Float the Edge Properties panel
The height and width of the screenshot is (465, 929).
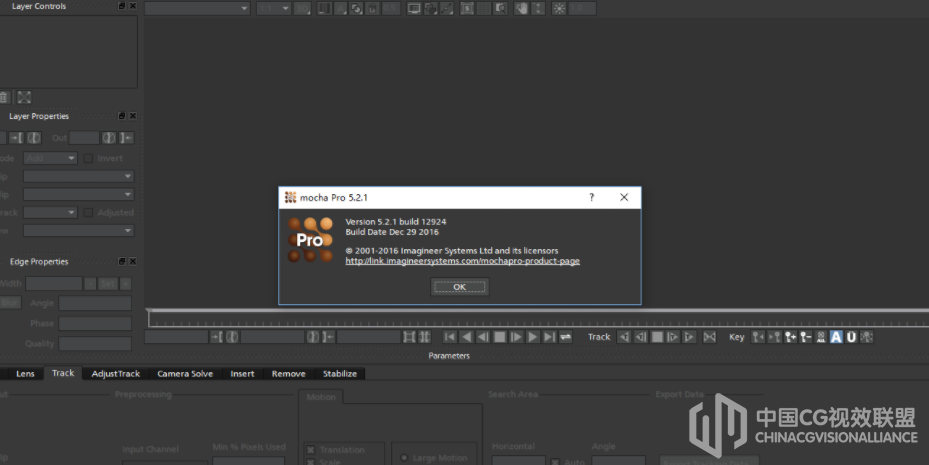(x=121, y=261)
